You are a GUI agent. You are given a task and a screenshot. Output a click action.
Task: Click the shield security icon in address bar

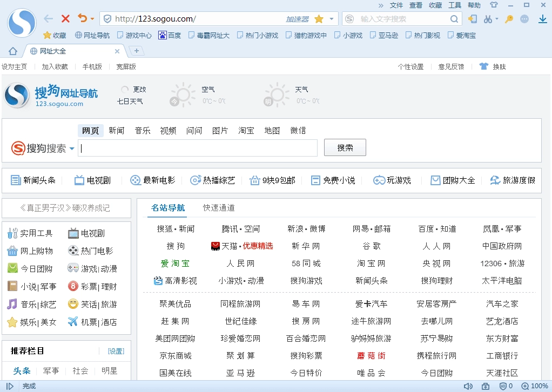point(107,19)
